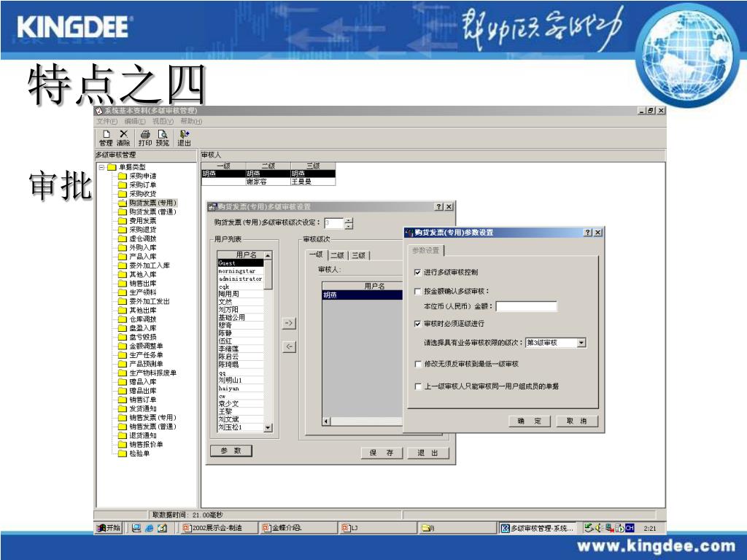Click 谢家容 cell in 二级 column
Screen dimensions: 747x560
click(x=268, y=182)
